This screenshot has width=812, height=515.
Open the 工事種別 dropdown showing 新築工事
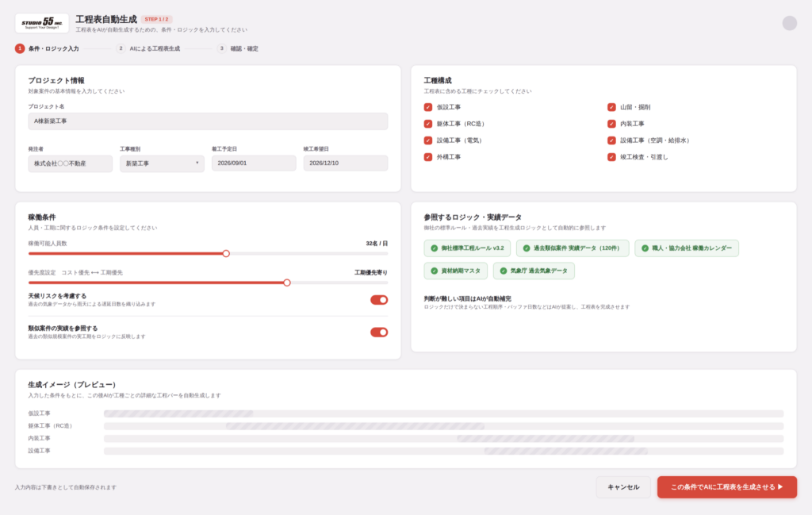pyautogui.click(x=162, y=163)
